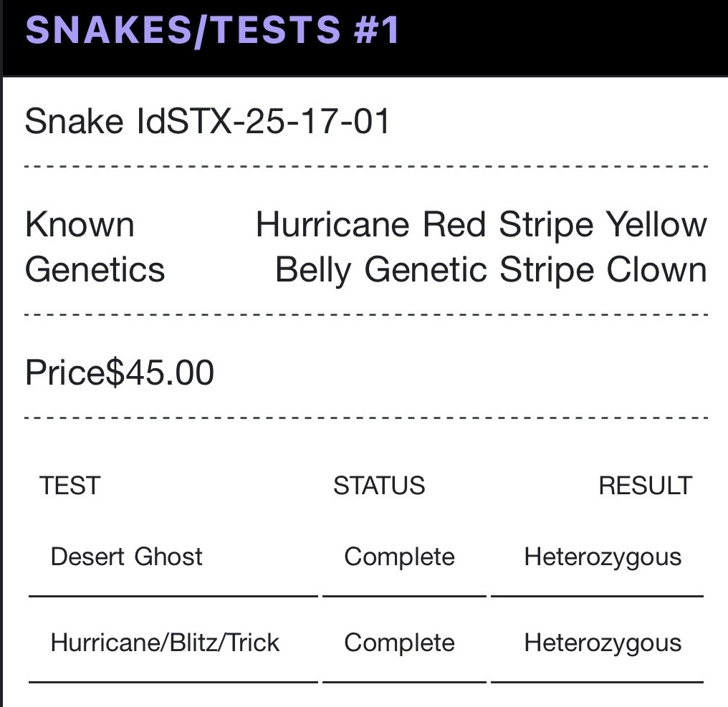The height and width of the screenshot is (707, 728).
Task: Click the word Genetic in known genetics
Action: point(426,270)
